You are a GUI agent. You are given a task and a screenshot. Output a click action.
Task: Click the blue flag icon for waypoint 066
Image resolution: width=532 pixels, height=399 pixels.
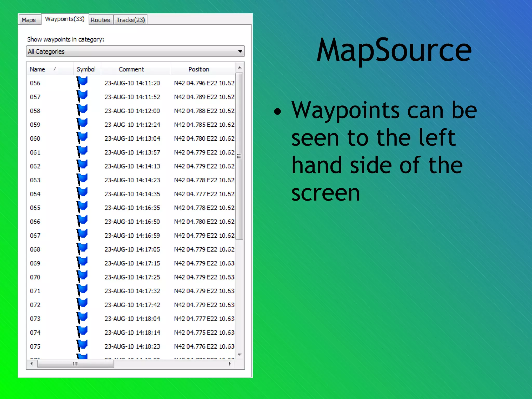[82, 221]
